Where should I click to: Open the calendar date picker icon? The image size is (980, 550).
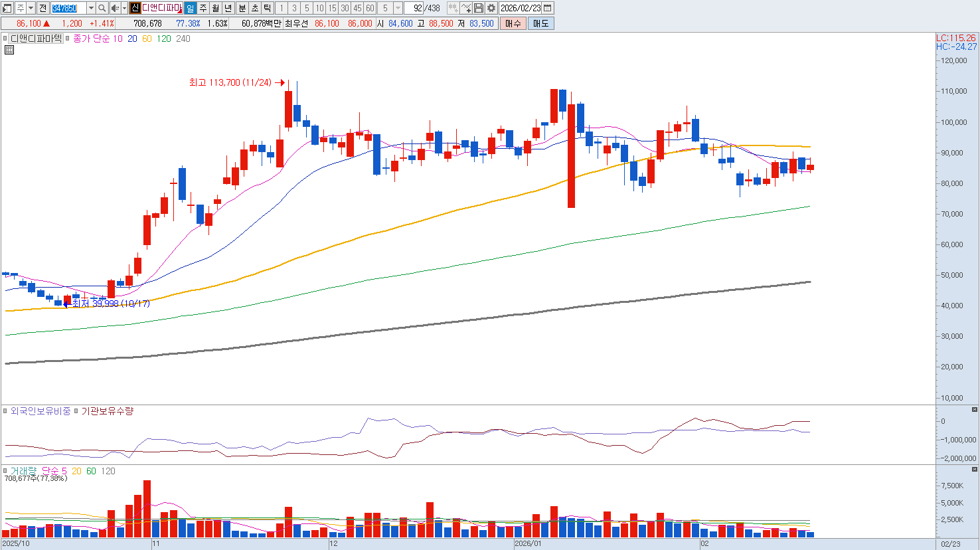click(548, 8)
